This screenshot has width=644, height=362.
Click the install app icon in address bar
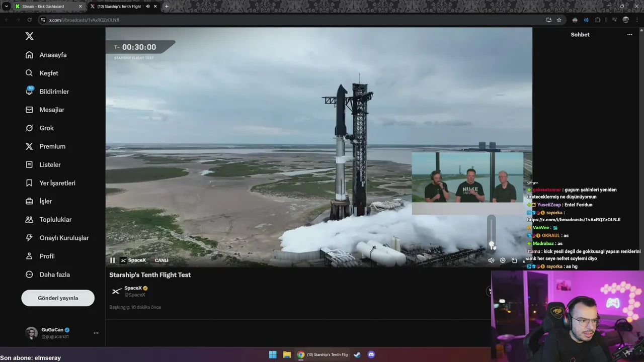click(x=548, y=20)
